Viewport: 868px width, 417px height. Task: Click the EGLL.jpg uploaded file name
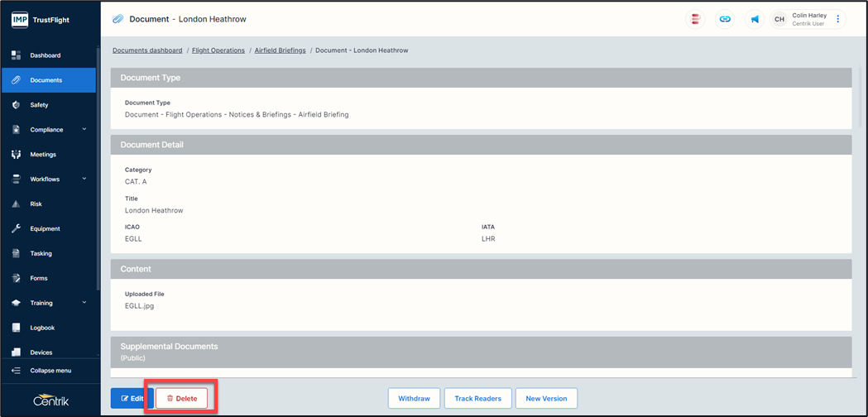point(140,305)
